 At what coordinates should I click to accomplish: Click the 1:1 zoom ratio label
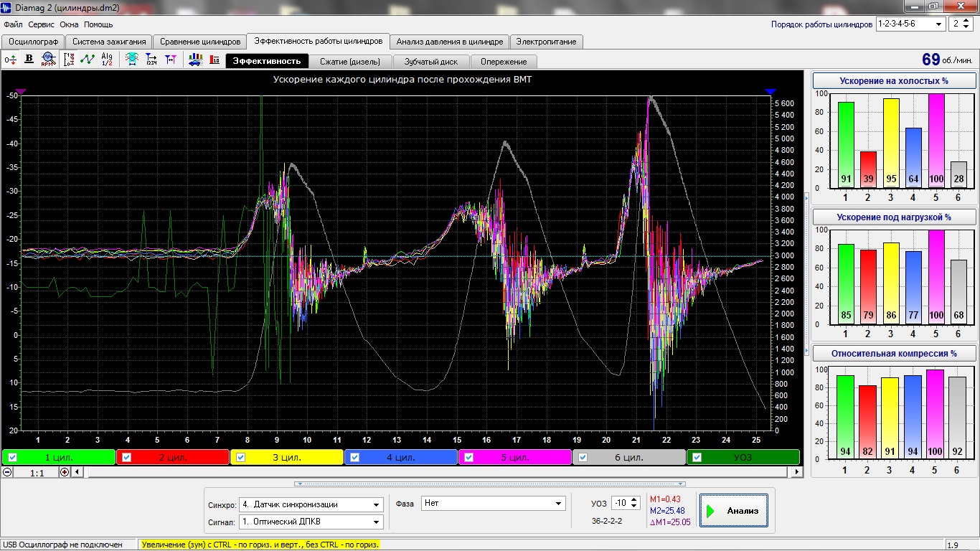(x=37, y=473)
